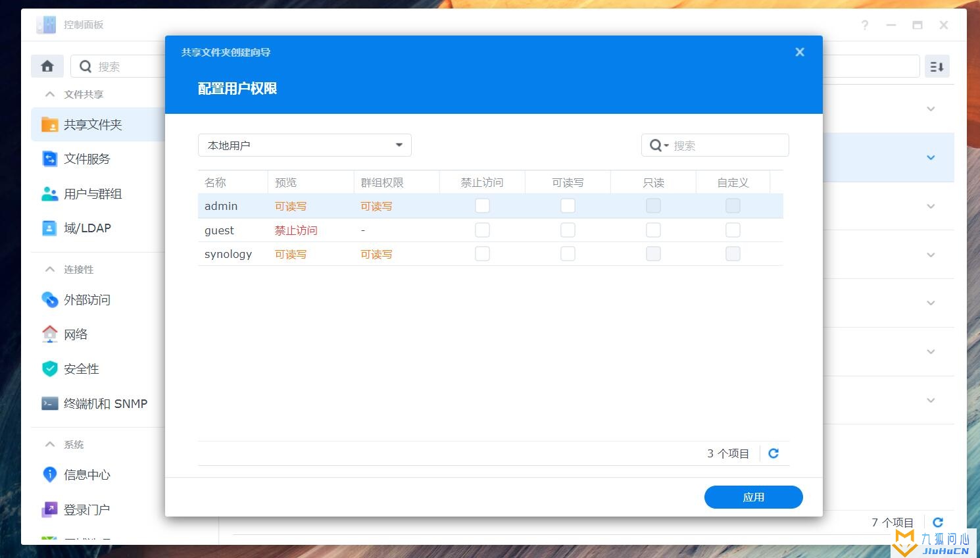Screen dimensions: 980x558
Task: Check Read/Write (可读写) for guest
Action: pos(568,230)
